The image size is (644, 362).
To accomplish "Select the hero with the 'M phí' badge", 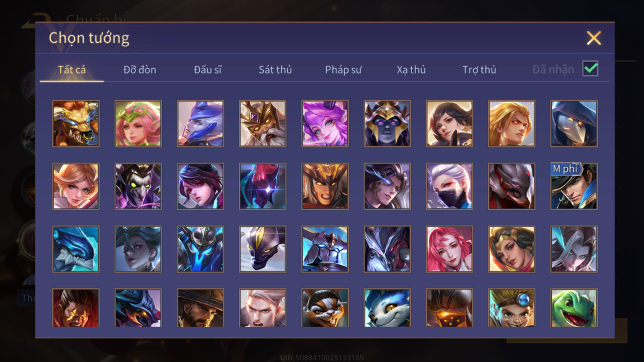I will (574, 186).
